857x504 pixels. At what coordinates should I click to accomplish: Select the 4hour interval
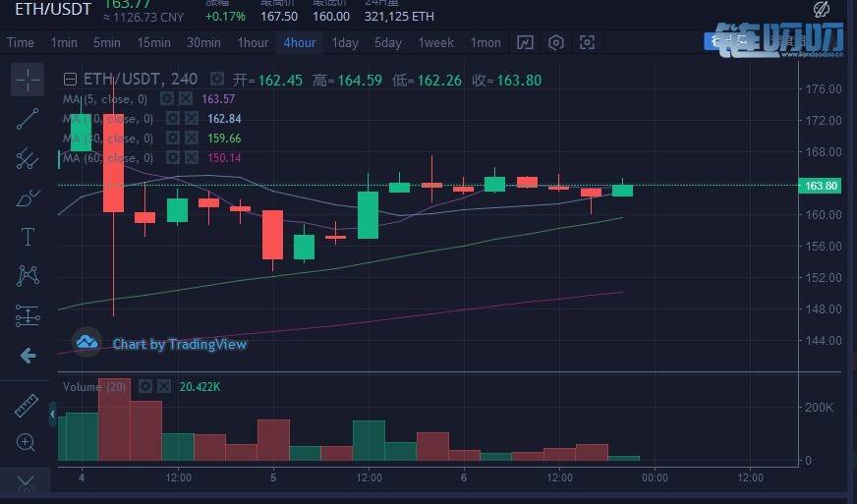[x=300, y=42]
